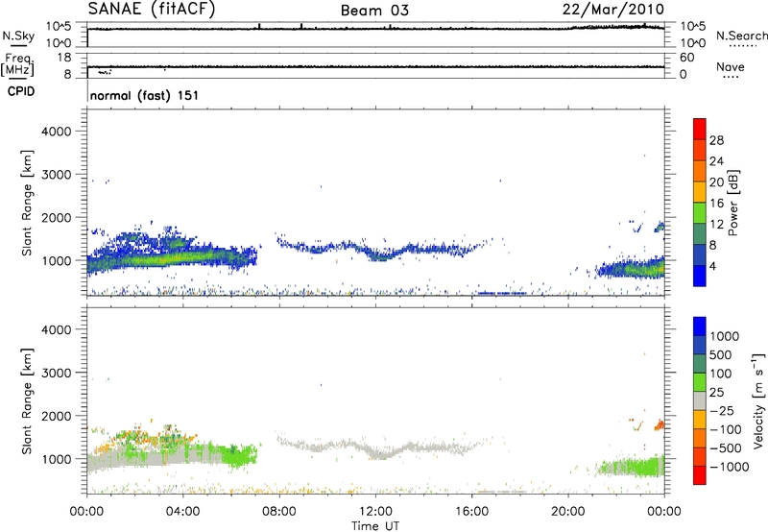Click the Nave legend label
This screenshot has height=532, width=768.
coord(731,66)
